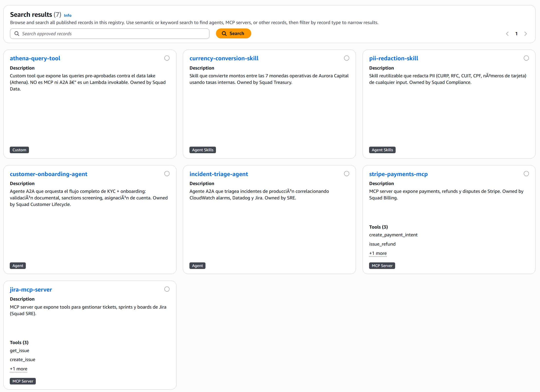The width and height of the screenshot is (540, 392).
Task: Click the magnifier icon in search field
Action: click(x=17, y=34)
